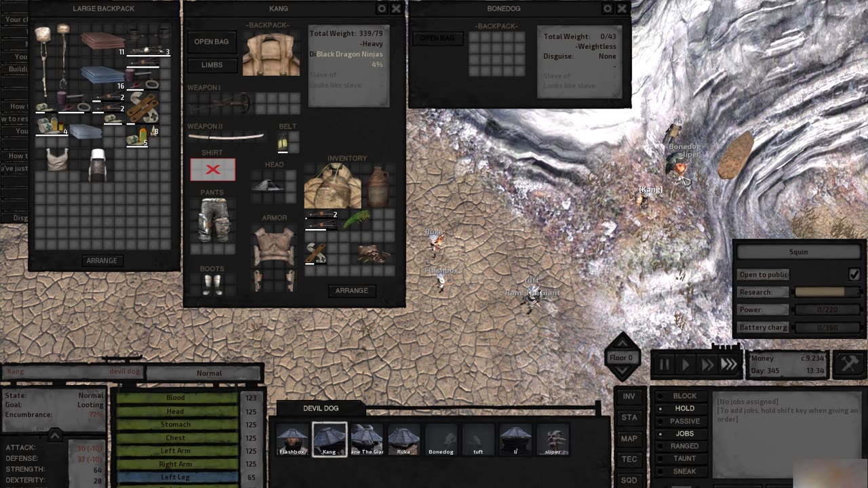Select Kang portrait in squad bar

tap(330, 439)
